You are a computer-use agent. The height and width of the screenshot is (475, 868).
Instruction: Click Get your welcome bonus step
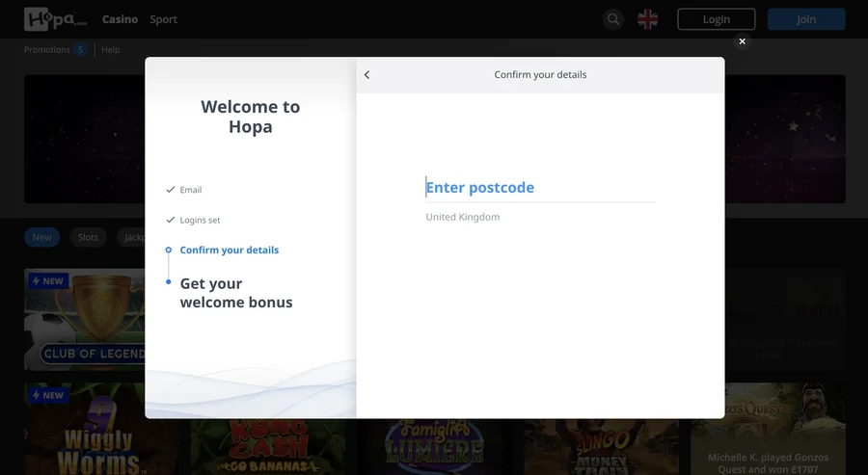click(236, 293)
